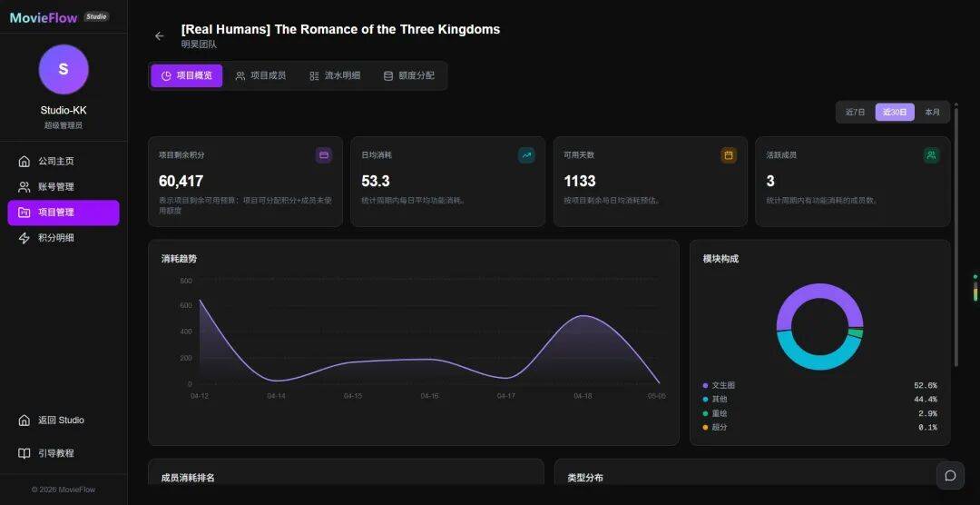The height and width of the screenshot is (505, 980).
Task: Open the 额度分配 tab
Action: (408, 75)
